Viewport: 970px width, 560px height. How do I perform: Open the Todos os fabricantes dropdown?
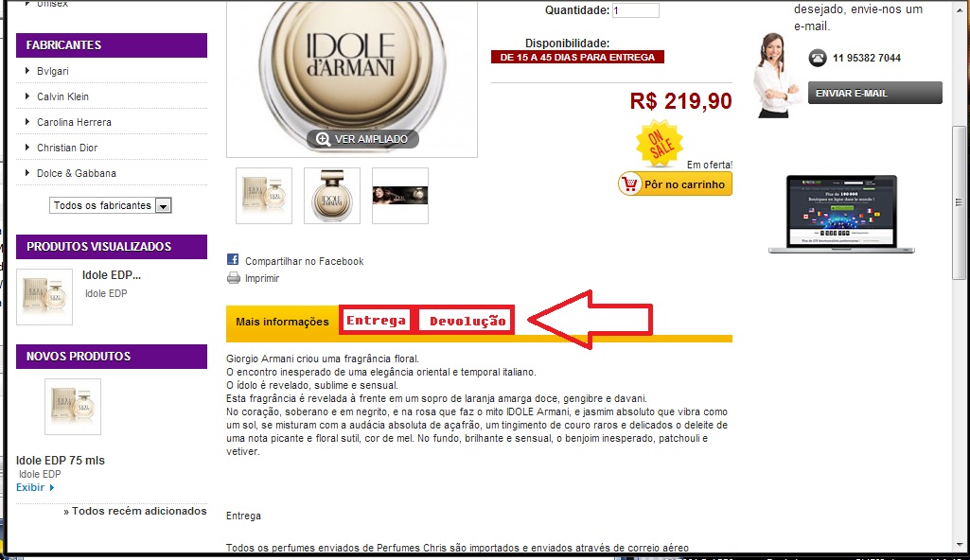110,205
